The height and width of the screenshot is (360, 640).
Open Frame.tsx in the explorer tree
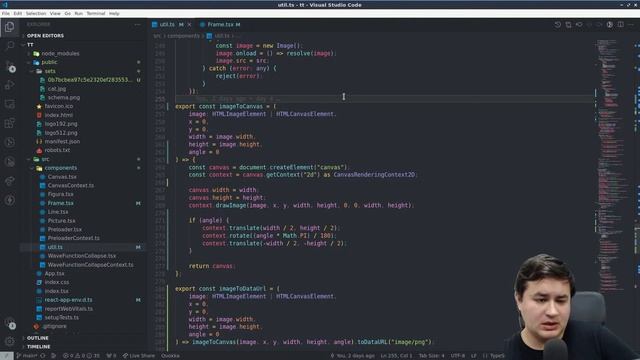(x=82, y=203)
